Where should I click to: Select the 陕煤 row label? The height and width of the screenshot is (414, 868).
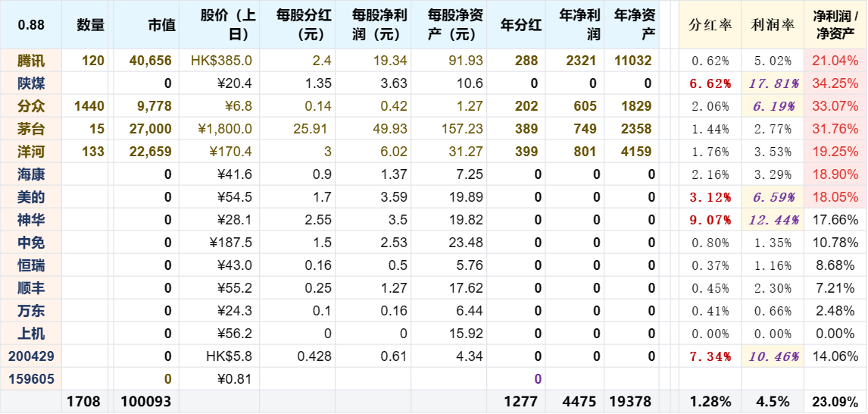click(31, 83)
